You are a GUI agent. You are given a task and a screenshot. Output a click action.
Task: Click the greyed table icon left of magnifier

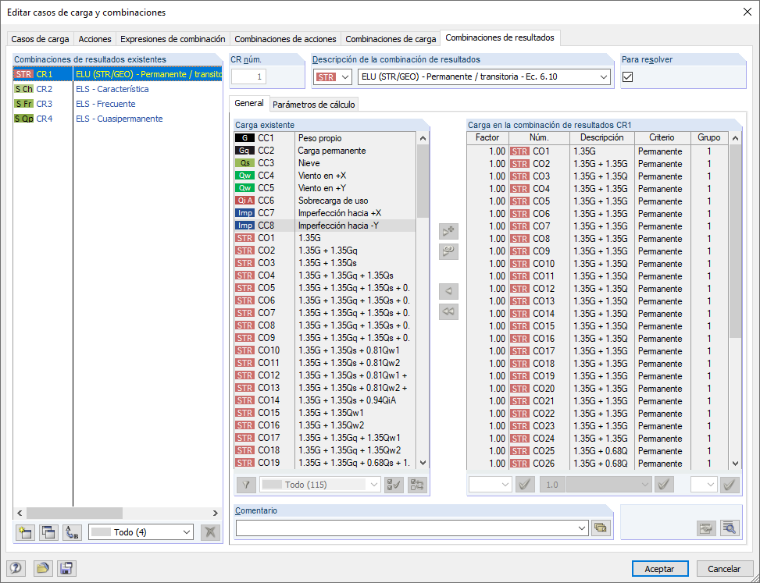pos(706,528)
